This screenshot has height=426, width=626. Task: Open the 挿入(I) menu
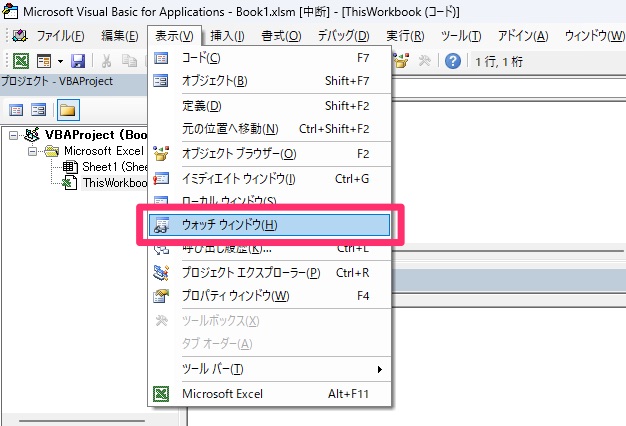[227, 36]
